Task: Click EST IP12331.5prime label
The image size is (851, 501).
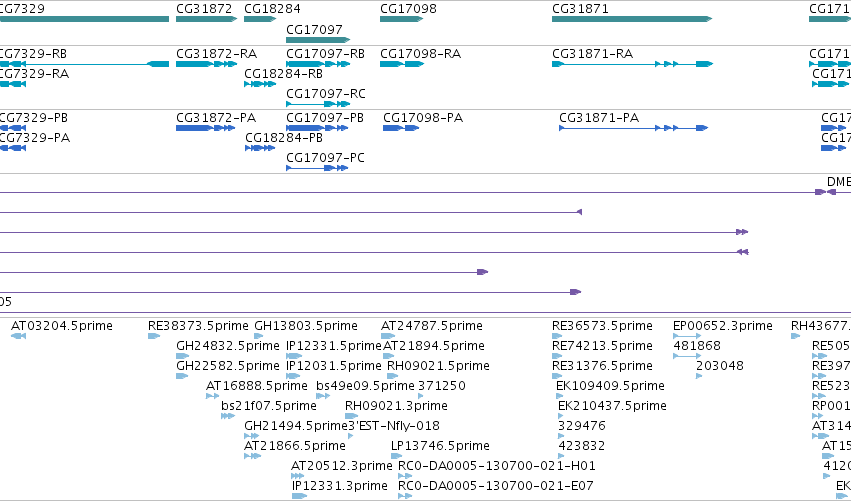Action: coord(334,346)
